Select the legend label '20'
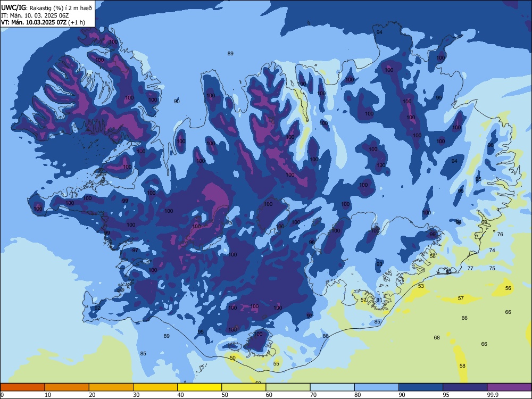The image size is (532, 399). (x=92, y=395)
